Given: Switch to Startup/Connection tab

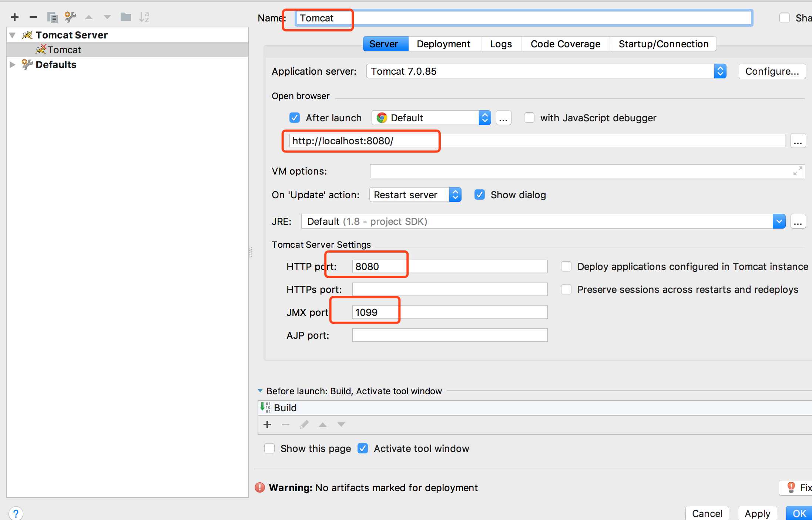Looking at the screenshot, I should tap(663, 44).
